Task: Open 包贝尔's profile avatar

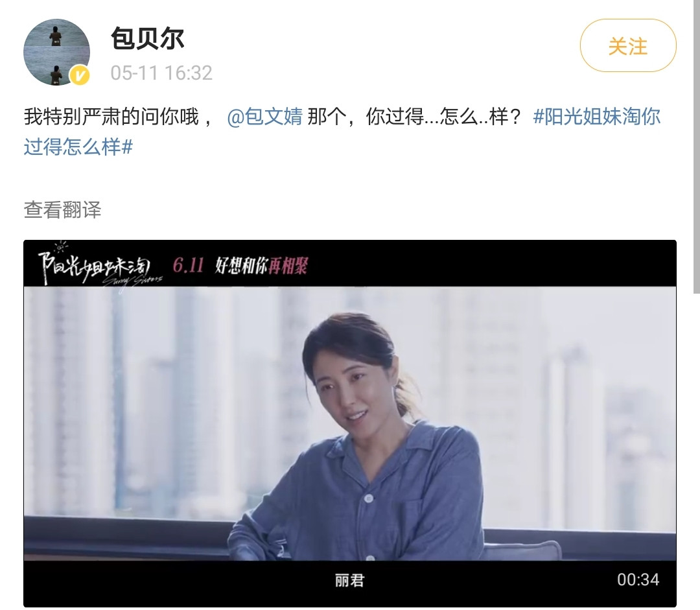Action: pos(56,52)
